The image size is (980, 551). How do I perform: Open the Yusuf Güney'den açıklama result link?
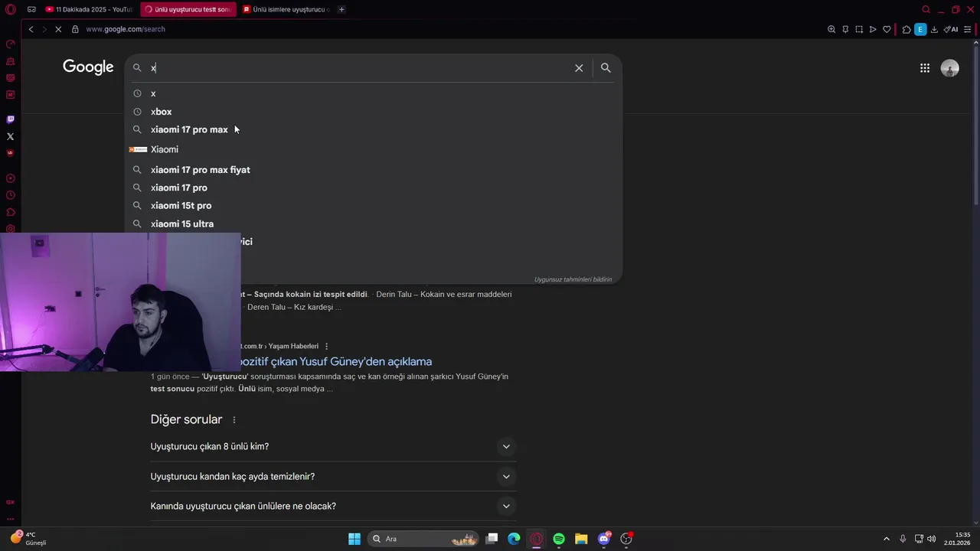337,361
